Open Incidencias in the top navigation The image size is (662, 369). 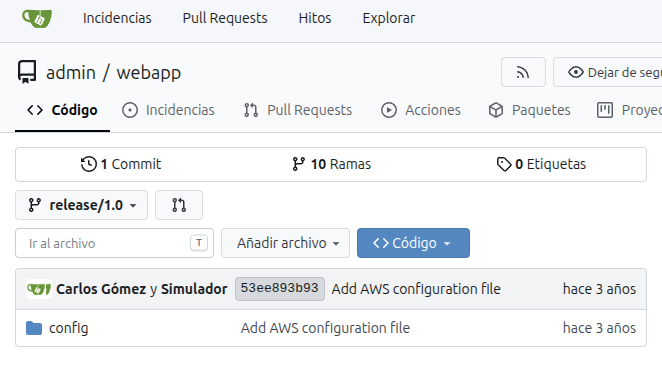[x=117, y=18]
